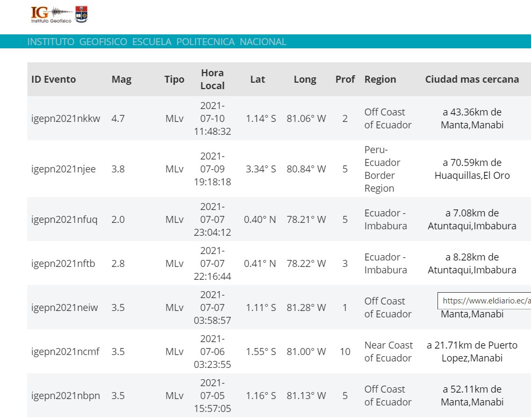Click longitude 81.28° W
The image size is (531, 420).
[306, 307]
